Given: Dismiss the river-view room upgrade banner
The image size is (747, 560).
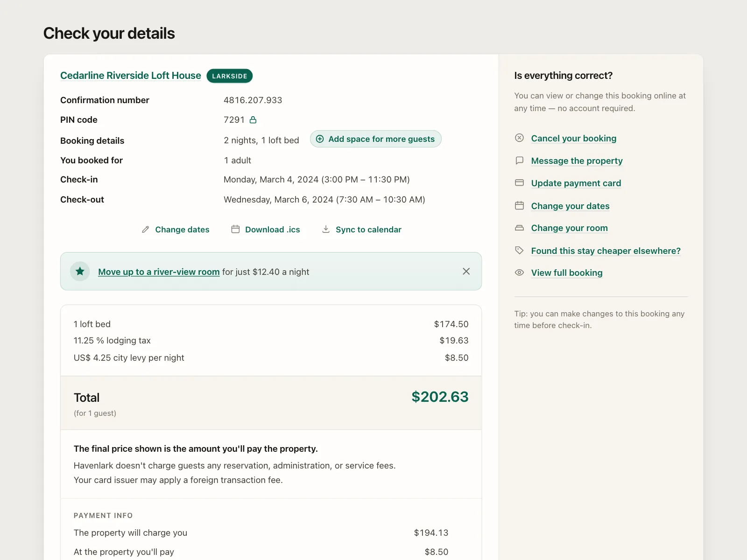Looking at the screenshot, I should pyautogui.click(x=466, y=271).
